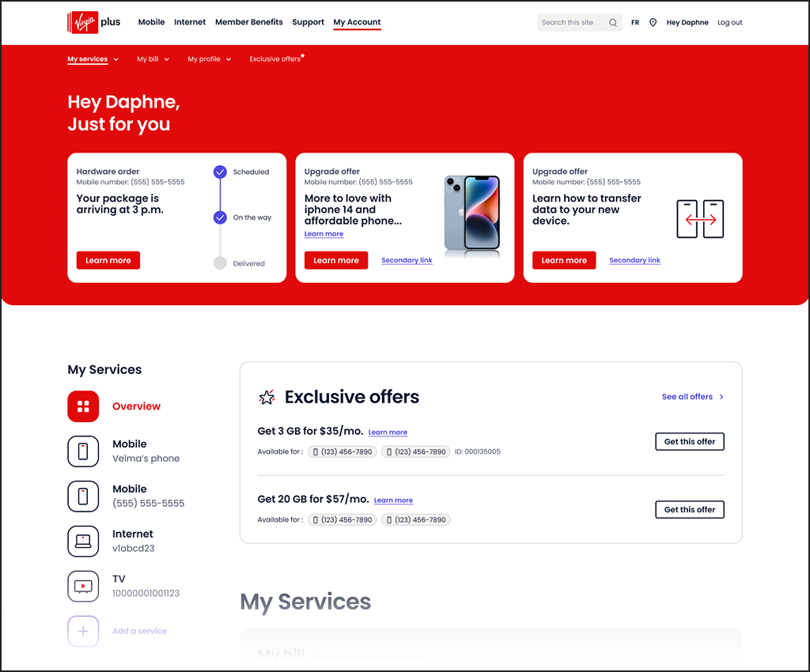Click the iPhone 14 product image

point(471,216)
